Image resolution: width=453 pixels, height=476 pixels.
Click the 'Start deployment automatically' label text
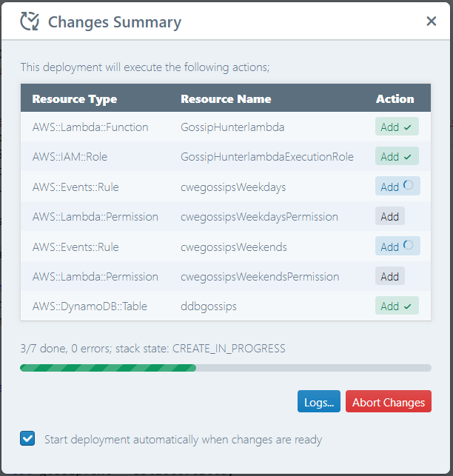click(x=183, y=440)
